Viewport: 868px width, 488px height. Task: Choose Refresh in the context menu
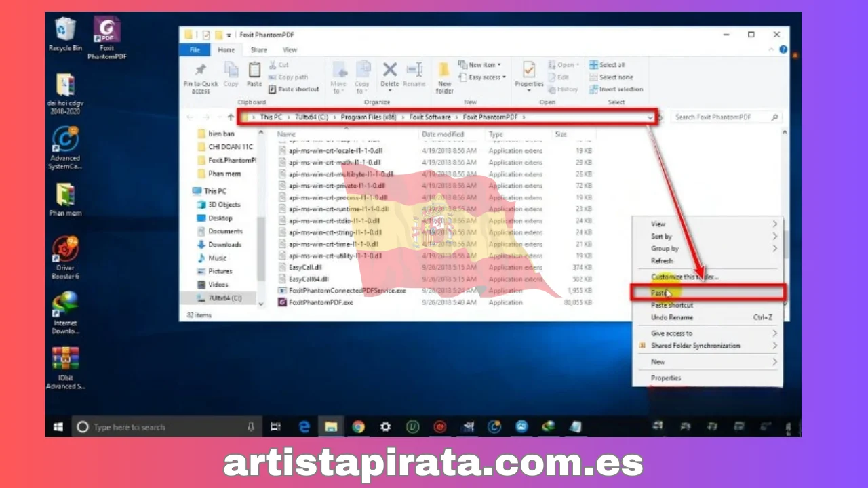707,261
